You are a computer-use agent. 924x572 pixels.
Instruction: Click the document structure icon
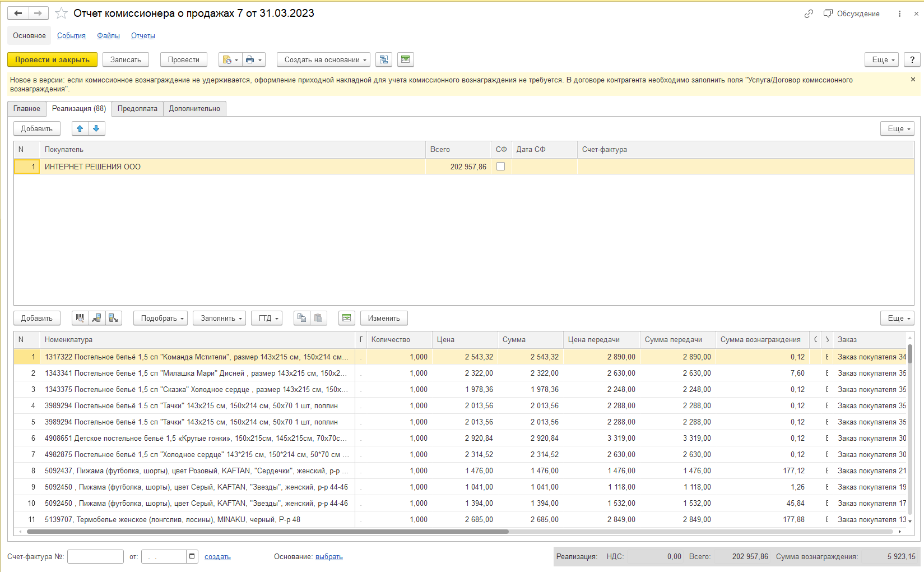(x=383, y=59)
